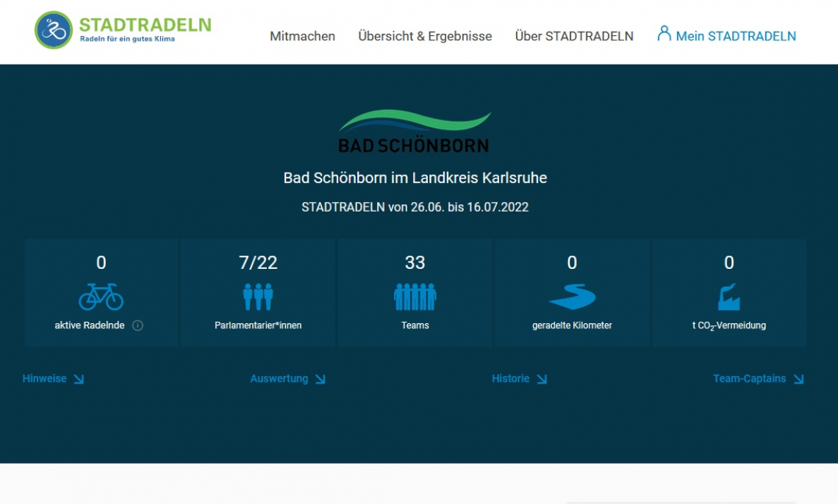Show info tooltip next to aktive Radelnde
The height and width of the screenshot is (504, 838).
coord(137,325)
